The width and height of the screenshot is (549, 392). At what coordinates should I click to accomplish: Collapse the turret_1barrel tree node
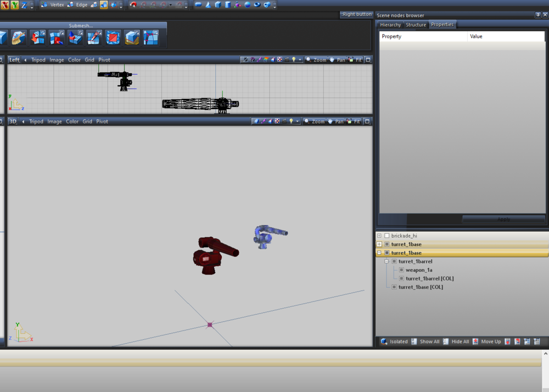(386, 261)
